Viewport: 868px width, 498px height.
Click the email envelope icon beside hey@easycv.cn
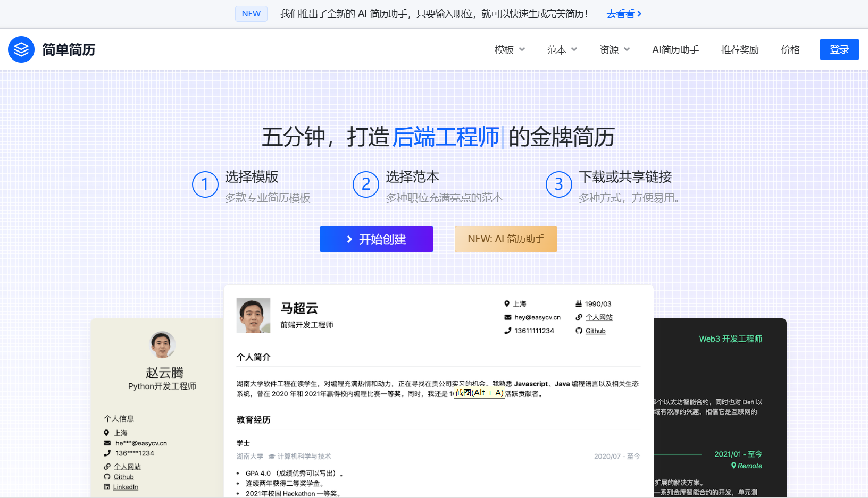pyautogui.click(x=507, y=317)
